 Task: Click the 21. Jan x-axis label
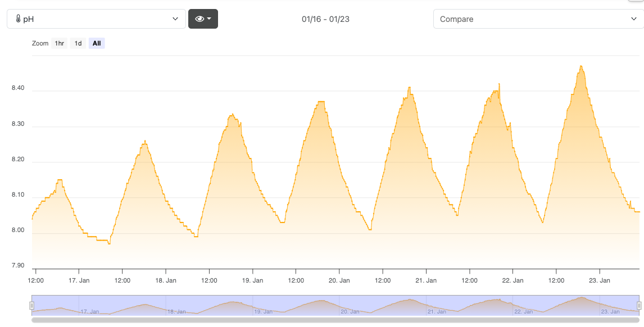click(427, 280)
